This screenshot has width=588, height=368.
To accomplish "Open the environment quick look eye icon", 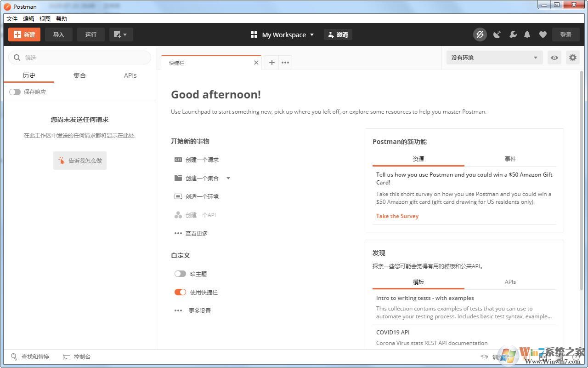I will click(554, 57).
